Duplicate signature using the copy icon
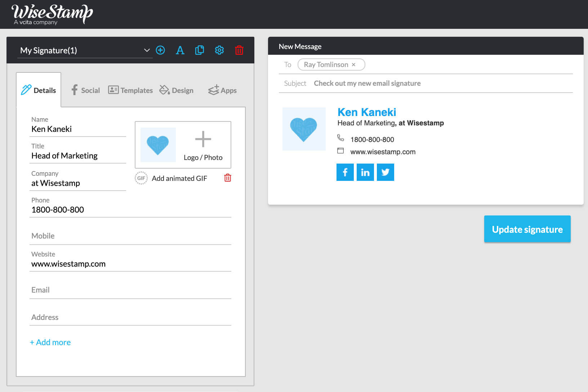 (199, 50)
